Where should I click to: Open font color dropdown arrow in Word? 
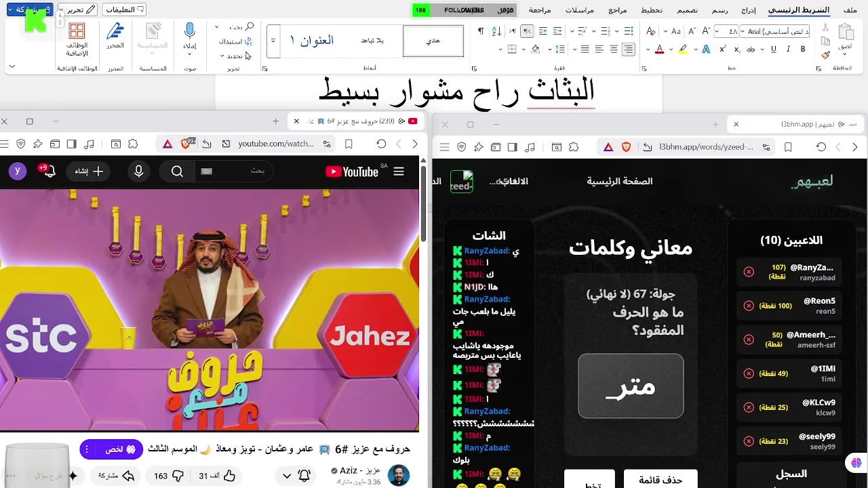[648, 49]
